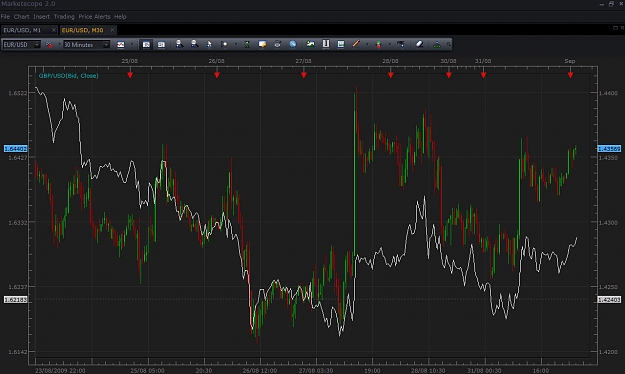Viewport: 625px width, 374px height.
Task: Click the 28/08 red day marker
Action: (x=391, y=75)
